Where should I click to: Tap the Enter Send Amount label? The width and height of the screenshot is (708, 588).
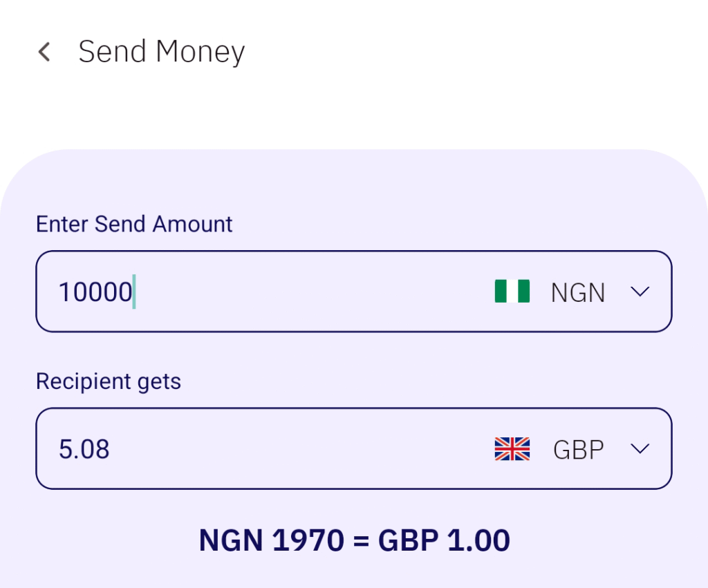pos(134,224)
